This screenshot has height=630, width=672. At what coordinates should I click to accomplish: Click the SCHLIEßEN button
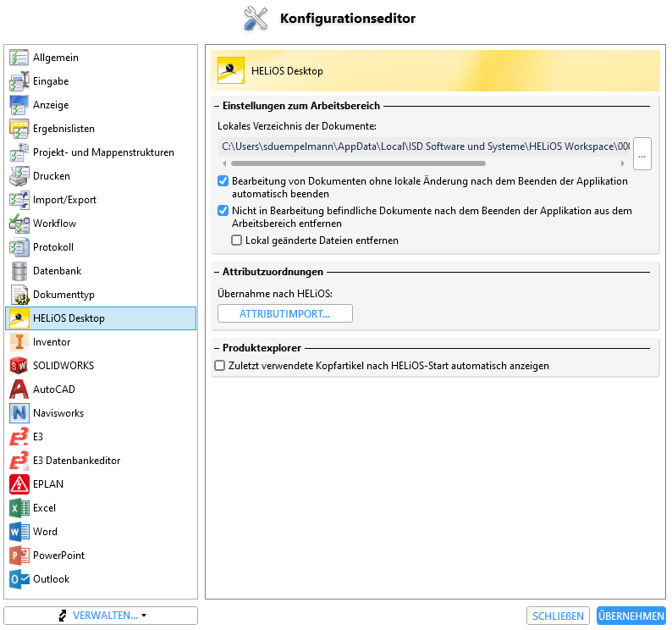[x=558, y=616]
